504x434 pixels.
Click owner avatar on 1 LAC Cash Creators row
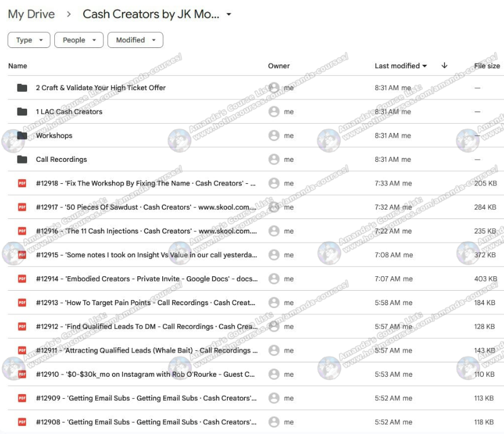point(274,112)
